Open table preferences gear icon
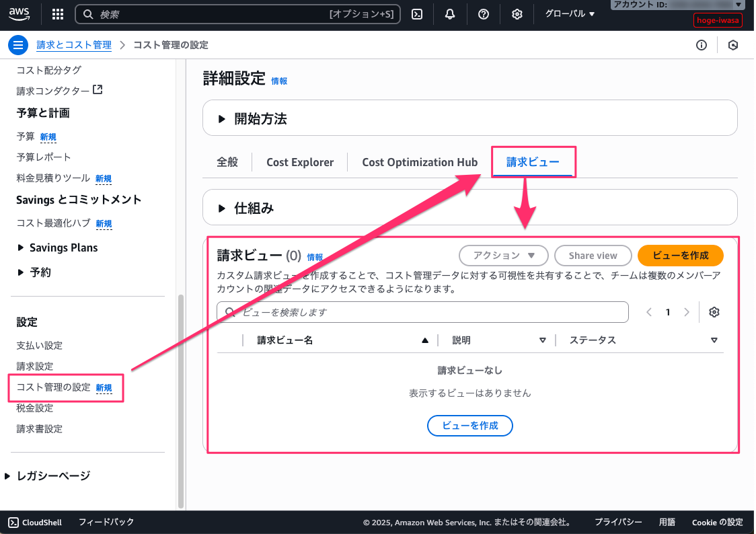 point(714,312)
